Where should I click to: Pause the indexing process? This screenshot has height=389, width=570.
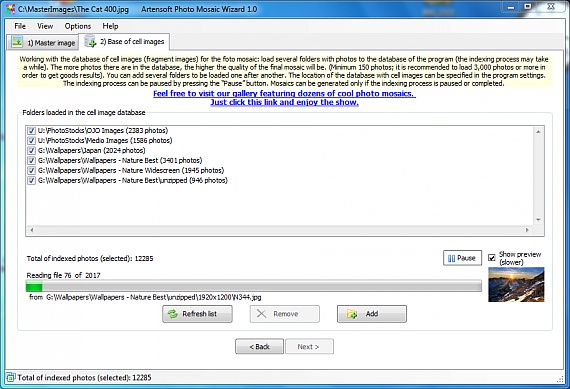(x=462, y=258)
